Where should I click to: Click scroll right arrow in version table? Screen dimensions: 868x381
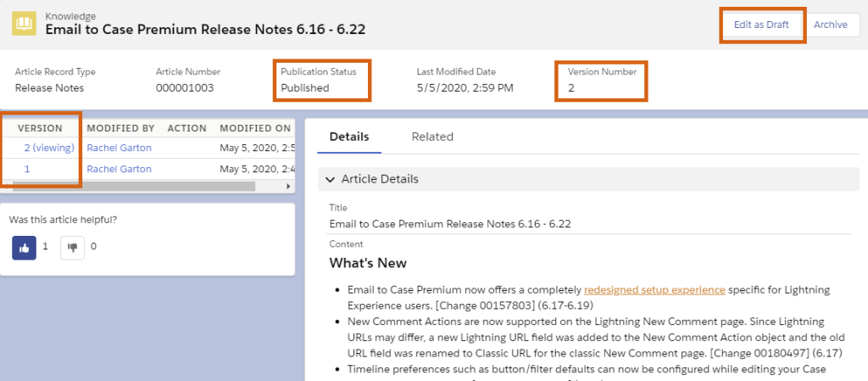coord(288,186)
